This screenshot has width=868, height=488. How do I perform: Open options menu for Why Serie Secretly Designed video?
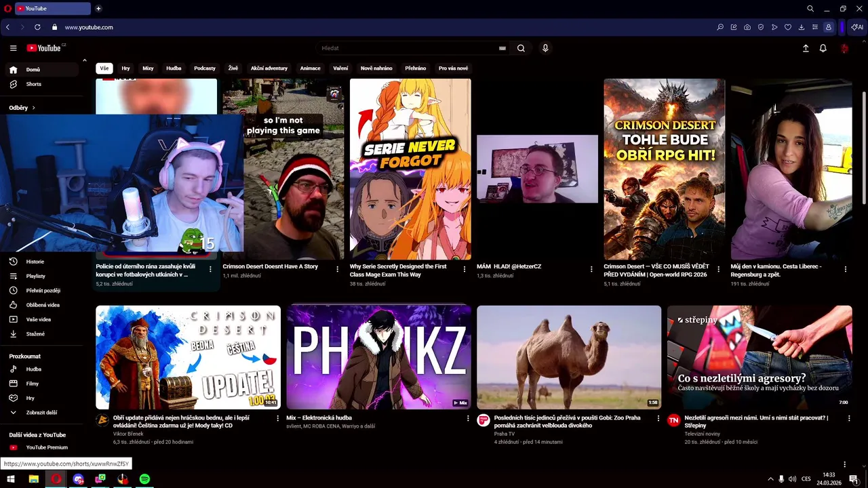(x=465, y=269)
